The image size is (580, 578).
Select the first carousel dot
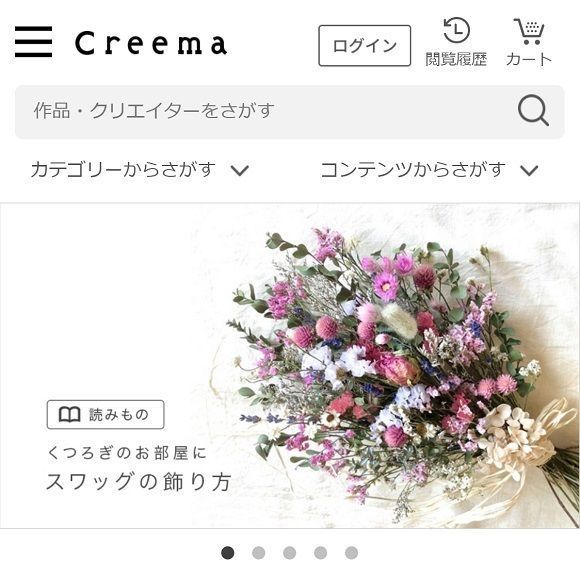pos(227,553)
